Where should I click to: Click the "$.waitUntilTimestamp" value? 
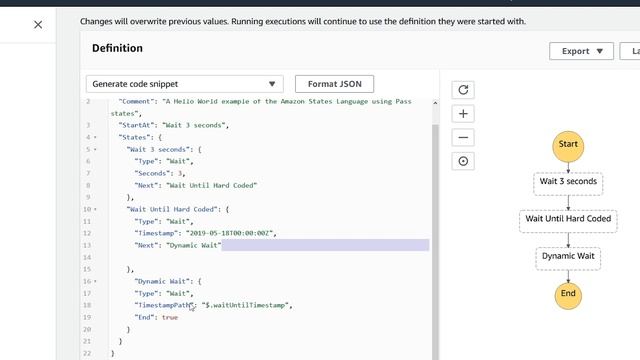click(245, 305)
